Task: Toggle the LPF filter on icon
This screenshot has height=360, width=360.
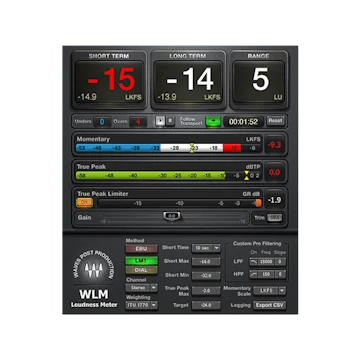Action: tap(254, 262)
